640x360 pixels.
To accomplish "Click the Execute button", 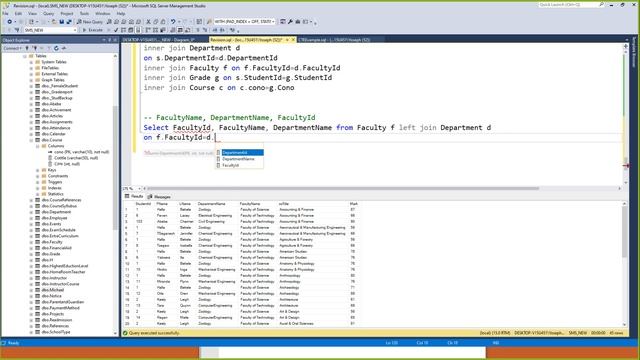I will tap(93, 30).
